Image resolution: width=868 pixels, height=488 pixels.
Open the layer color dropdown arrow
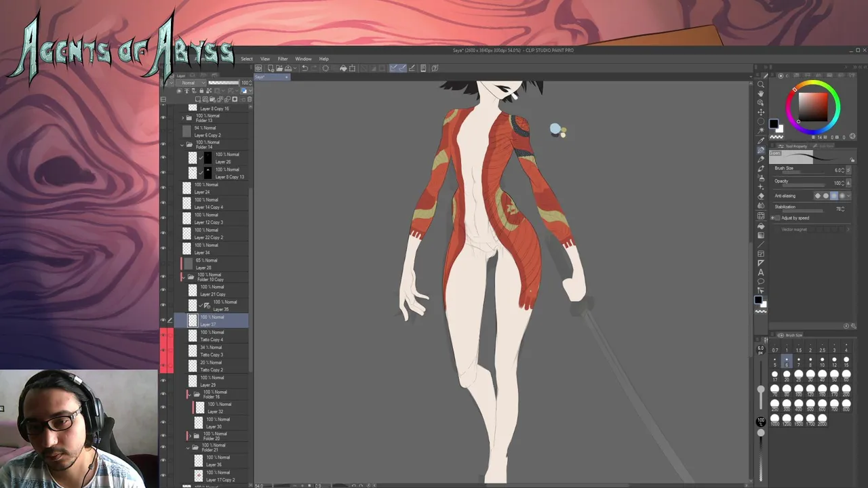[x=250, y=90]
